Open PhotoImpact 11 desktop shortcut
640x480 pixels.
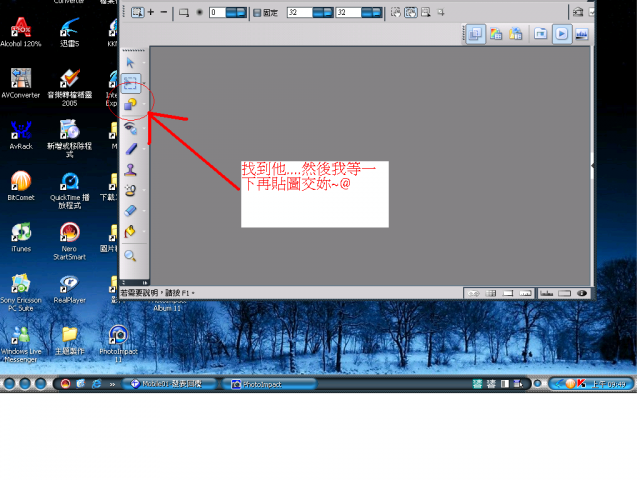coord(118,344)
